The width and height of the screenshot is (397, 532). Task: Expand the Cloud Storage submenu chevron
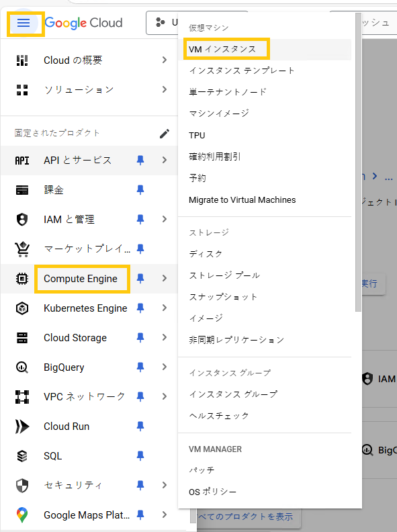click(x=165, y=337)
